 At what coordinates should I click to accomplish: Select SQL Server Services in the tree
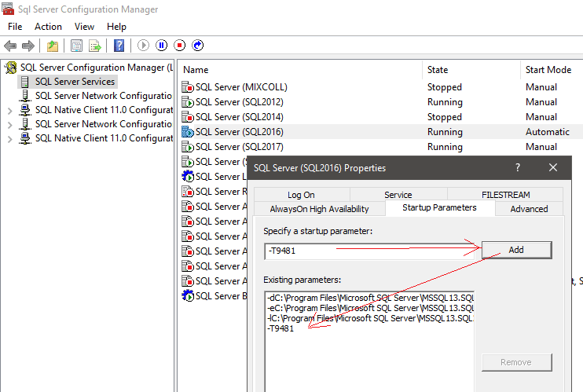tap(75, 82)
